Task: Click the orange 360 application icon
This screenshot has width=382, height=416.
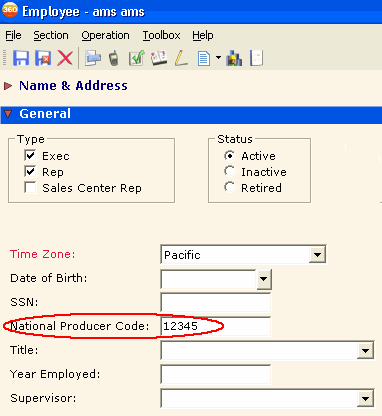Action: point(10,10)
